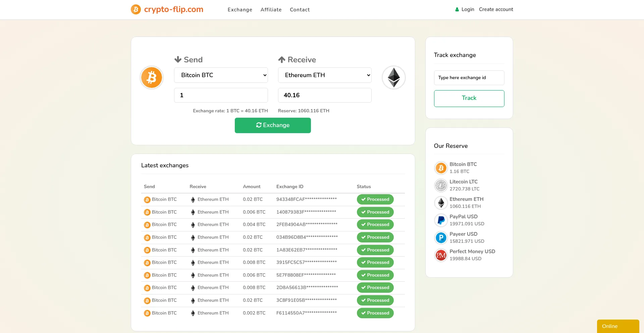Click the Litecoin LTC icon in Our Reserve
The width and height of the screenshot is (644, 333).
441,185
